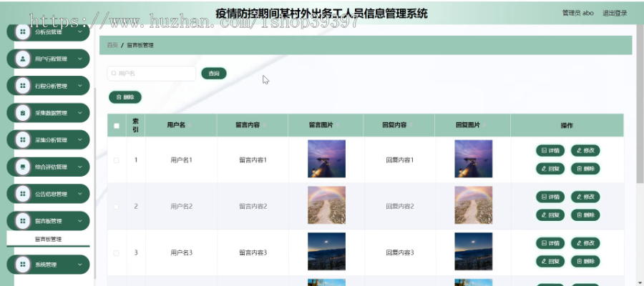
Task: Expand 采集数据管理 using its chevron
Action: click(x=80, y=113)
